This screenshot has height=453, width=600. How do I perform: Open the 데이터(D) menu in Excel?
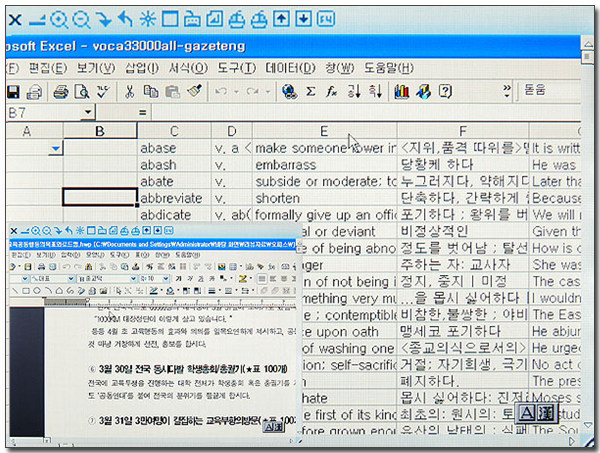pos(290,68)
